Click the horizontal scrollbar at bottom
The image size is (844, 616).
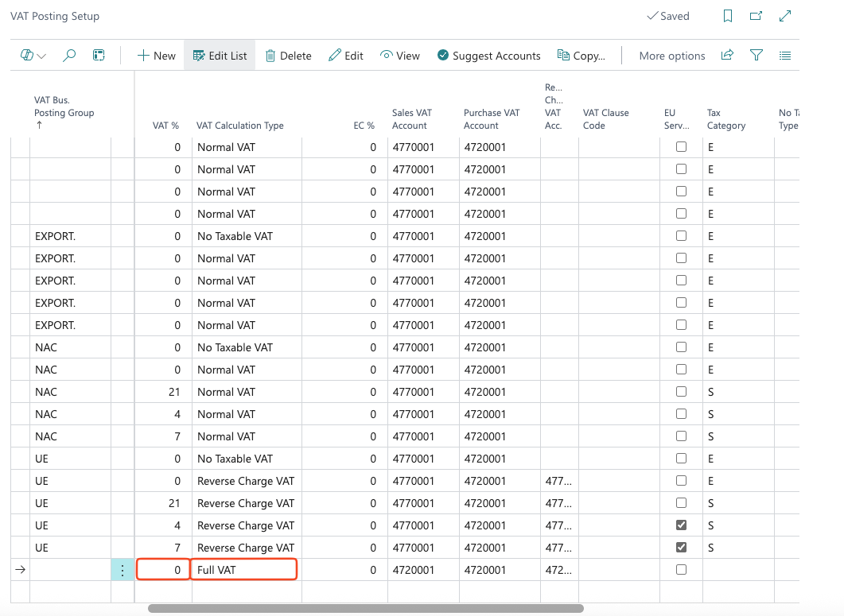(365, 609)
